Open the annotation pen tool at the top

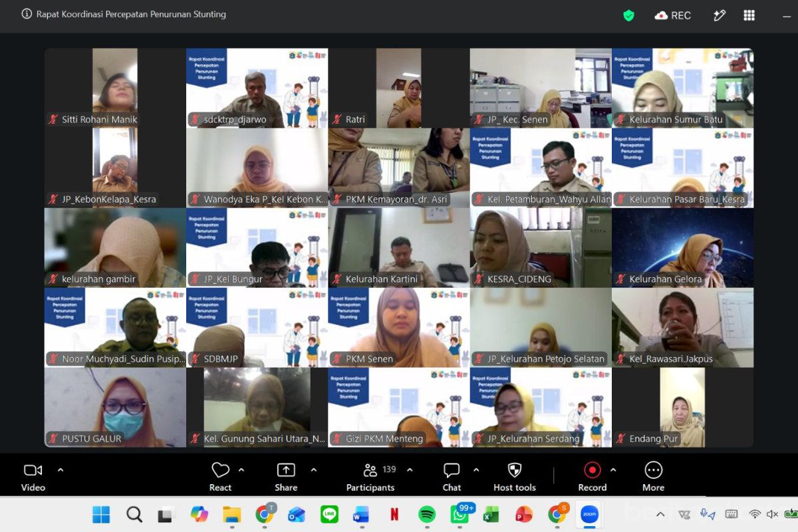(x=719, y=15)
